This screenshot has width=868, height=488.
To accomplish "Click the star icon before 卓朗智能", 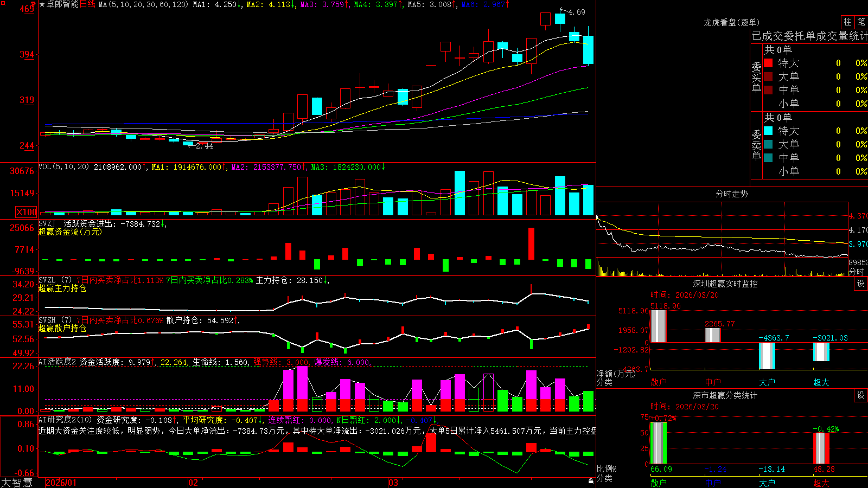I will pos(42,4).
